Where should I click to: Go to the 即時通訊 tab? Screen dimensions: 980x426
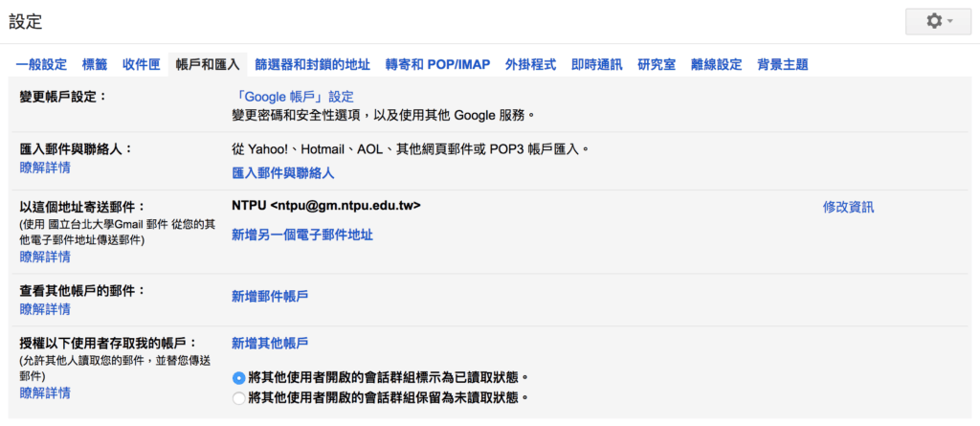coord(596,65)
